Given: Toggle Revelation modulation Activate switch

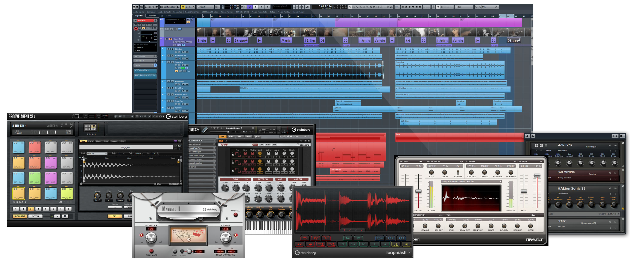Looking at the screenshot, I should pyautogui.click(x=458, y=172).
